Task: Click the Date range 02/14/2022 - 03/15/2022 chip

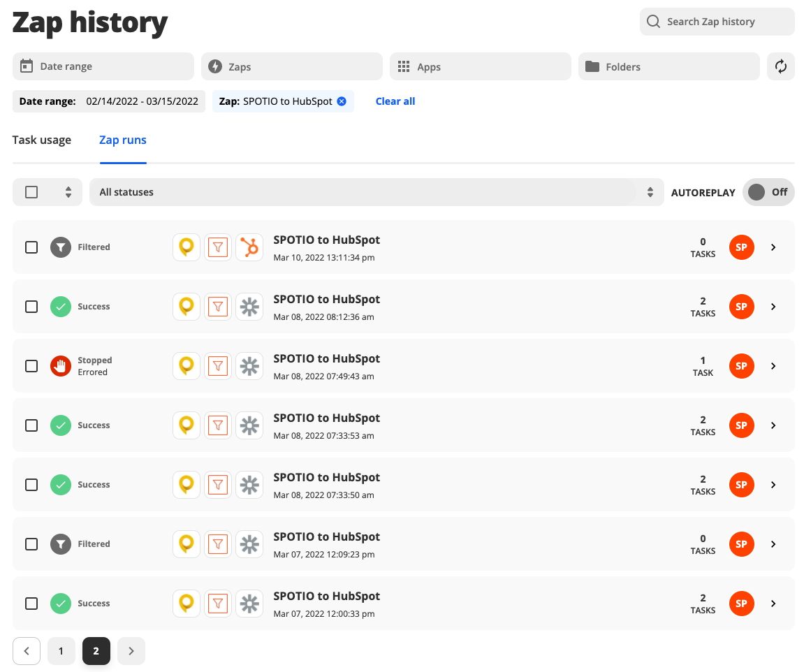Action: pyautogui.click(x=109, y=101)
